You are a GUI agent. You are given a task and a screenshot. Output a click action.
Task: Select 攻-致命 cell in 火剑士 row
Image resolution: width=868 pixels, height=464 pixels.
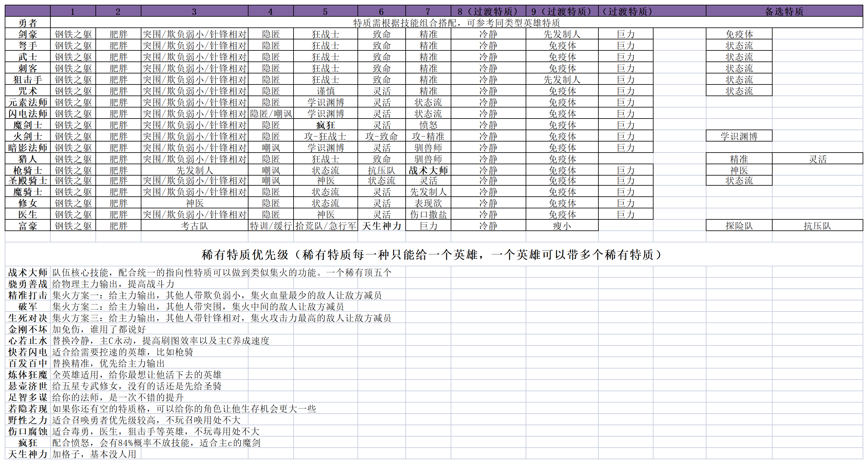[381, 136]
